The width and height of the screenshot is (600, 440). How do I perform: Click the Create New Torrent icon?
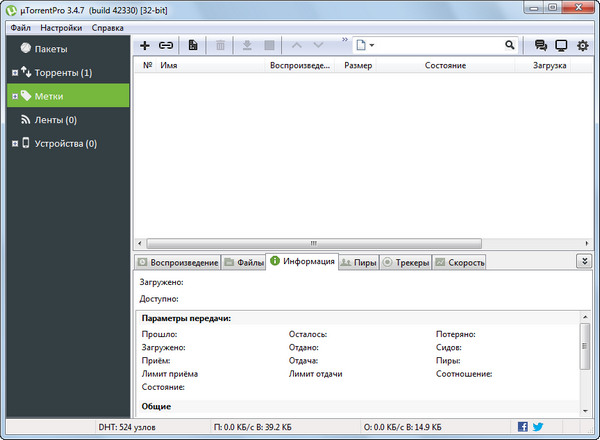pos(193,45)
